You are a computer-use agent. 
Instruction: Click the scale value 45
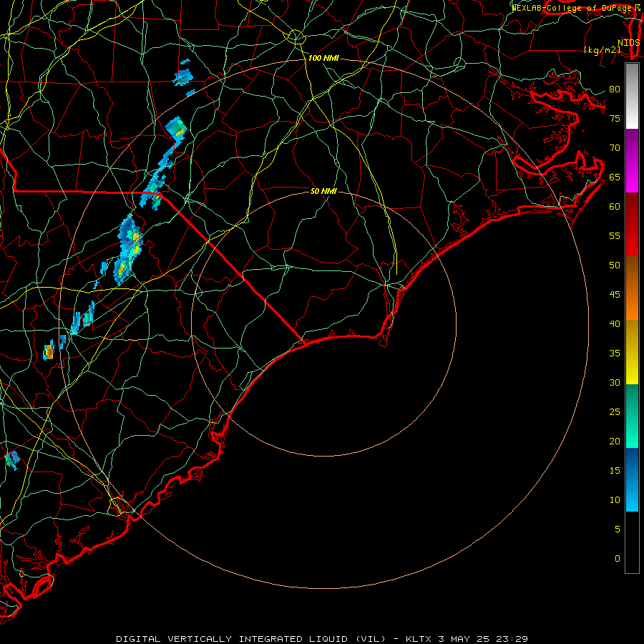pos(615,295)
